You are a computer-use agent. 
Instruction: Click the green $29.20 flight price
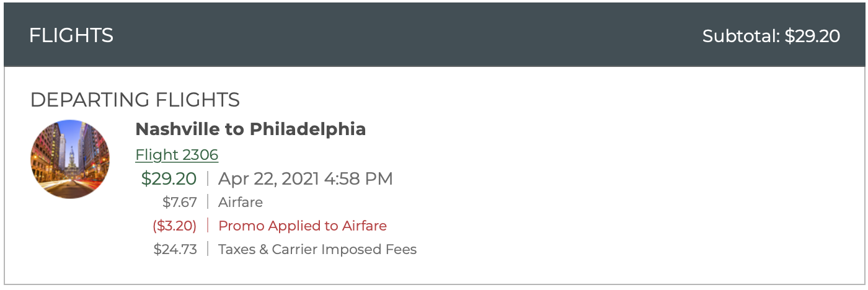pyautogui.click(x=169, y=179)
